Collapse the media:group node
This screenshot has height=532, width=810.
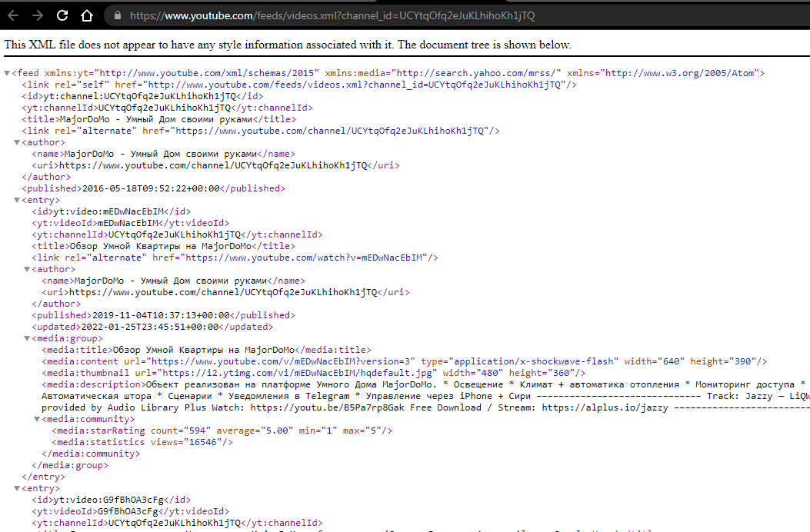click(27, 338)
